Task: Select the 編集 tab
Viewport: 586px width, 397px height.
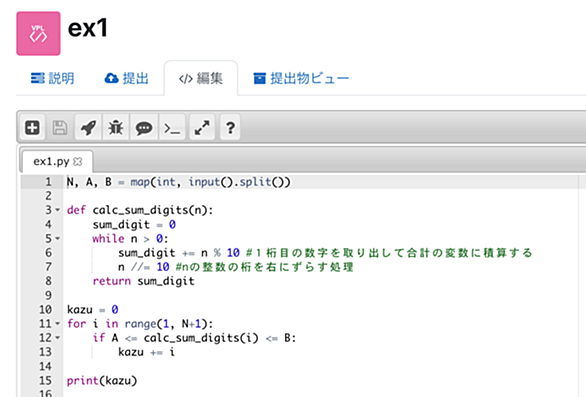Action: pos(201,79)
